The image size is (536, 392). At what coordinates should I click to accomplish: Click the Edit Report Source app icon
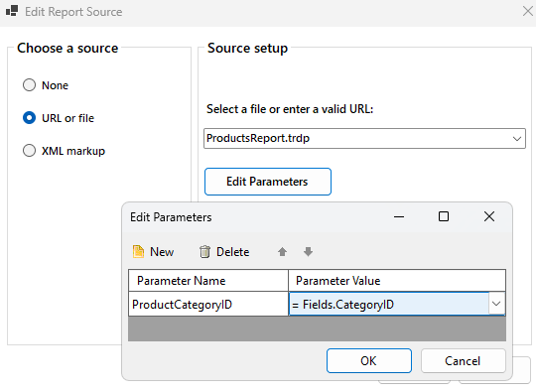pos(12,11)
